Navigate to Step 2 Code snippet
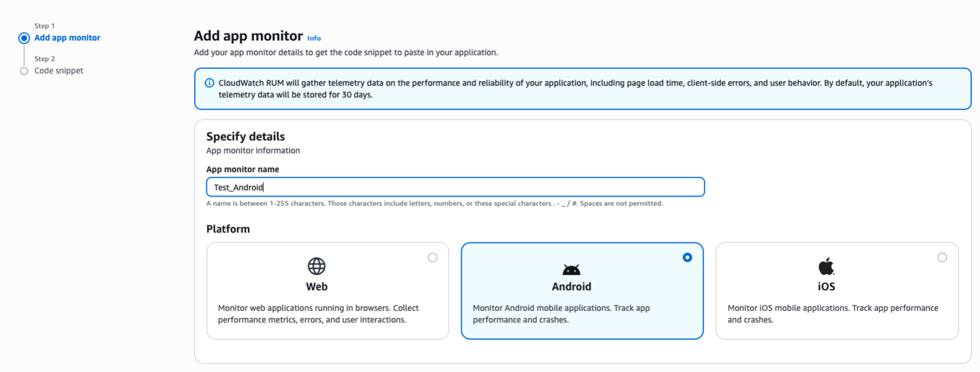 (59, 71)
